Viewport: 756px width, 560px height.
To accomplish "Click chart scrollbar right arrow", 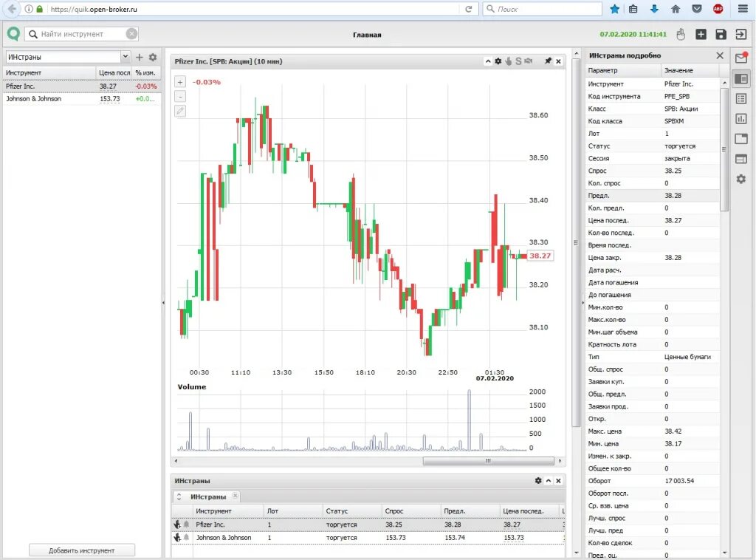I will [560, 461].
